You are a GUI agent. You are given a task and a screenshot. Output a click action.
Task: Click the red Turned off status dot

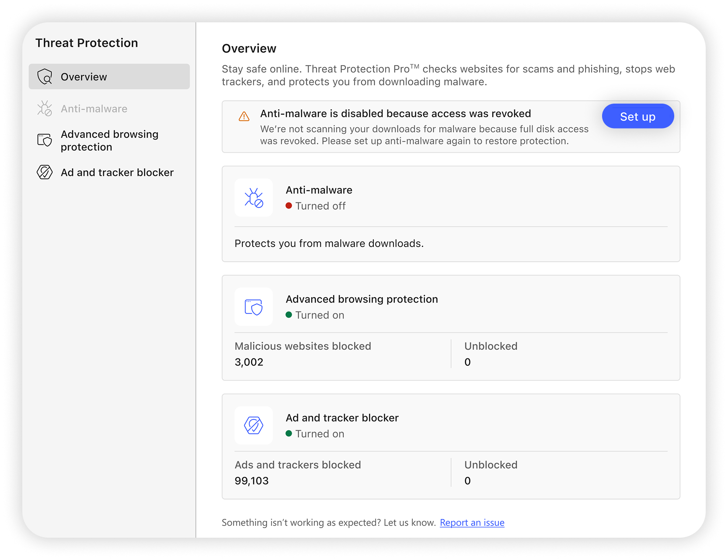[x=289, y=206]
